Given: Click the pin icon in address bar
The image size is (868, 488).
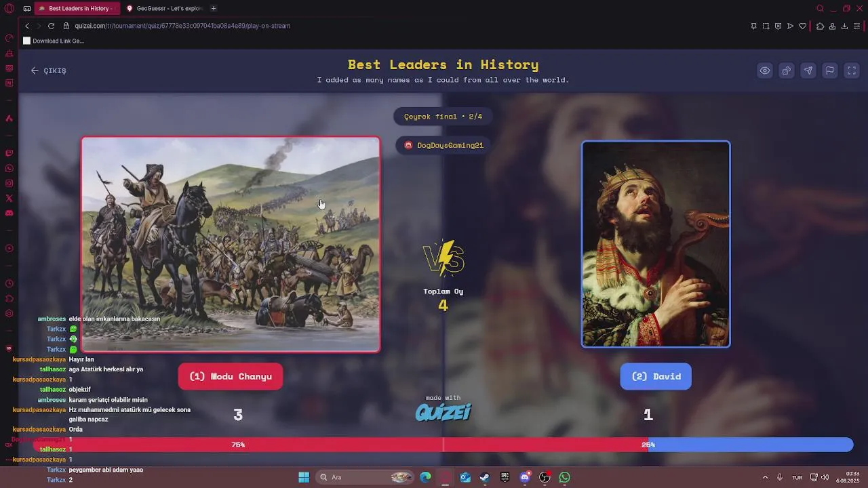Looking at the screenshot, I should pos(753,26).
